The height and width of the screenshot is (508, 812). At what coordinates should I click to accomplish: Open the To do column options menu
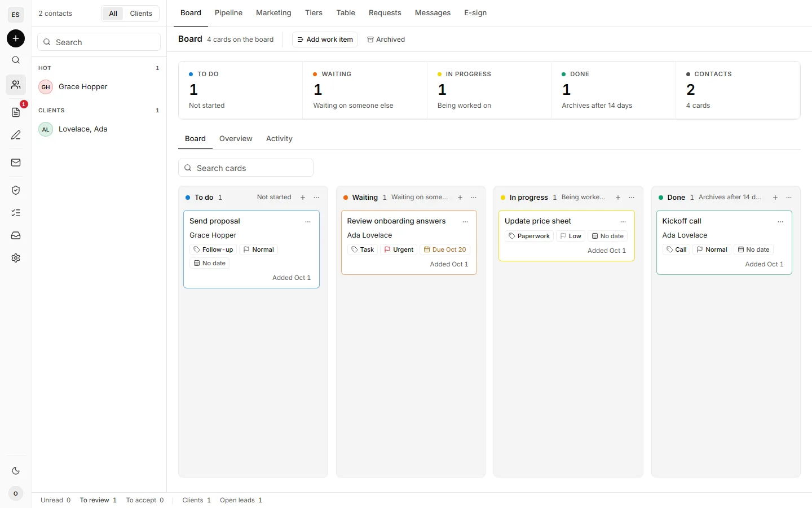(316, 198)
